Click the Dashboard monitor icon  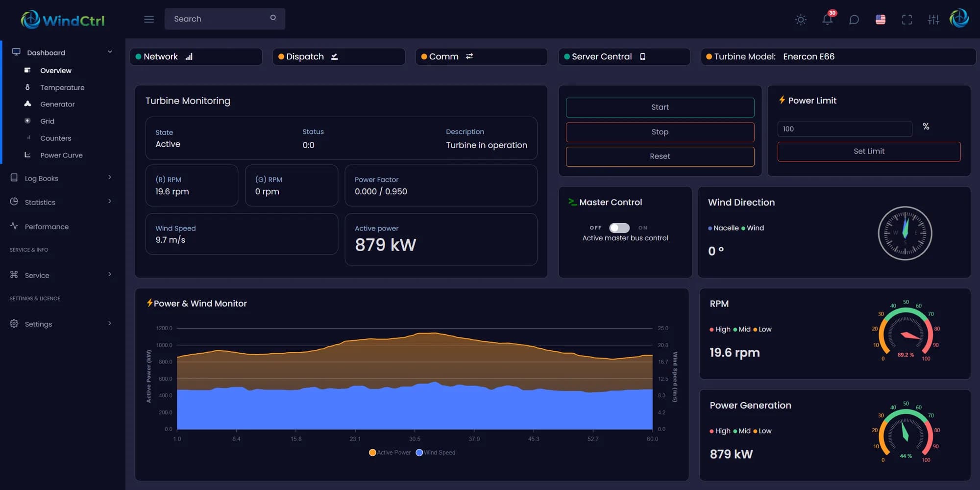point(16,52)
